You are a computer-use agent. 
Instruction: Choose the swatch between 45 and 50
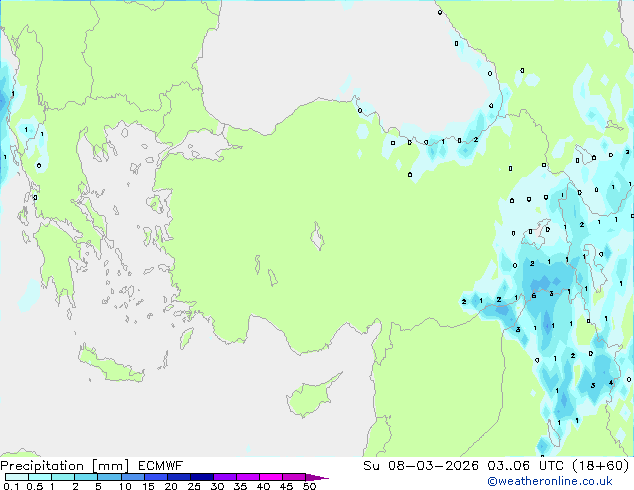[294, 477]
